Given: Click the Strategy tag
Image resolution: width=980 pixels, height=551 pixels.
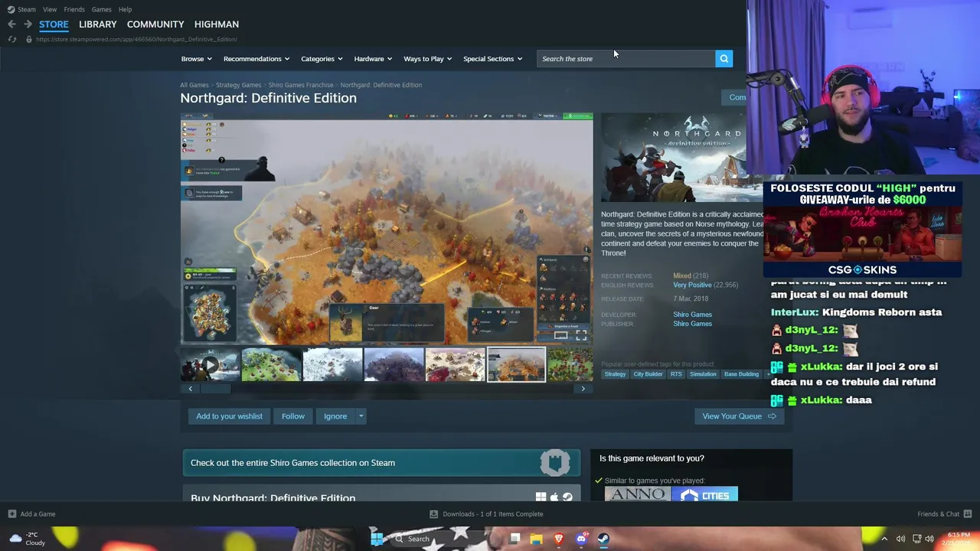Looking at the screenshot, I should pos(615,374).
